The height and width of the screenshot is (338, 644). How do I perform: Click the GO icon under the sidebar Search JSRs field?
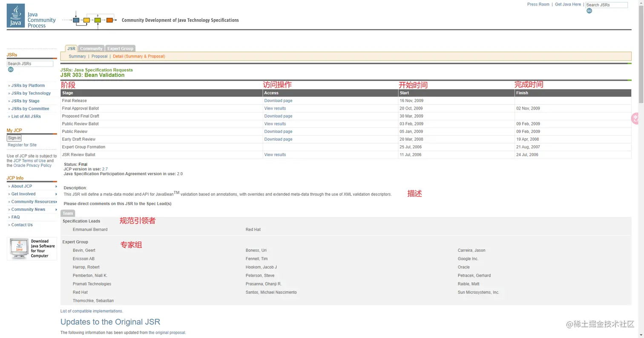point(11,69)
